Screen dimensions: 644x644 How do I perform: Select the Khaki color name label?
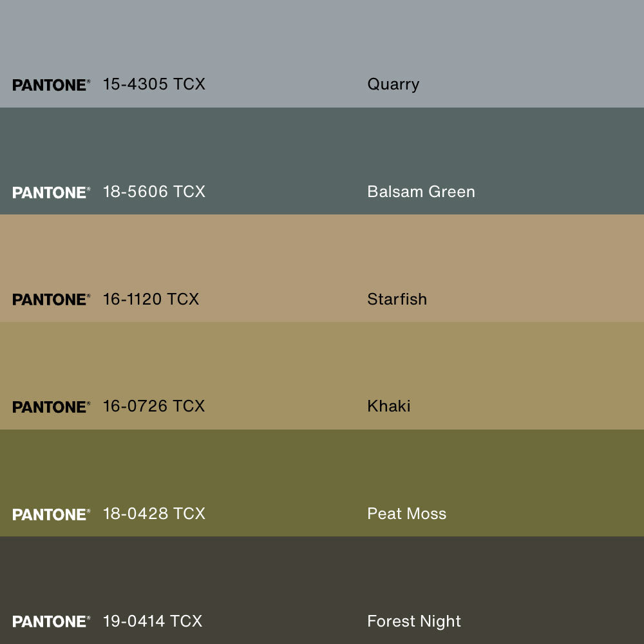click(389, 406)
